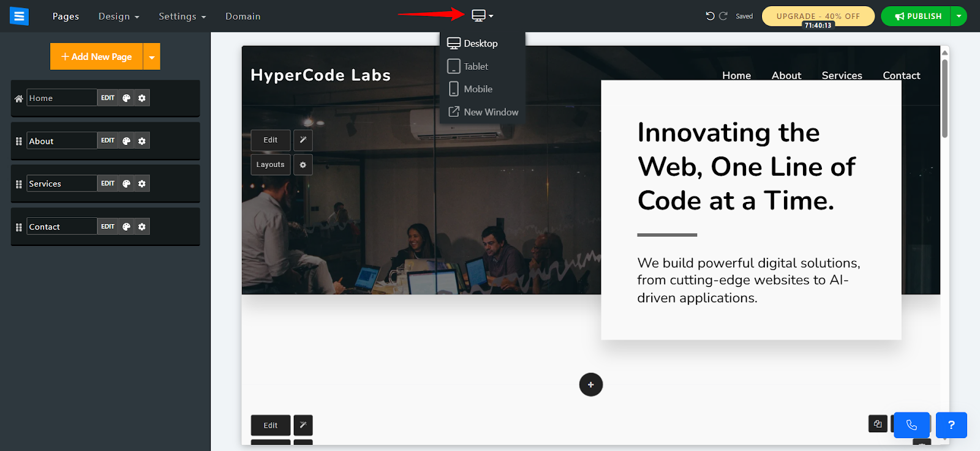Click the bottom section Edit button
This screenshot has width=980, height=451.
pos(271,425)
